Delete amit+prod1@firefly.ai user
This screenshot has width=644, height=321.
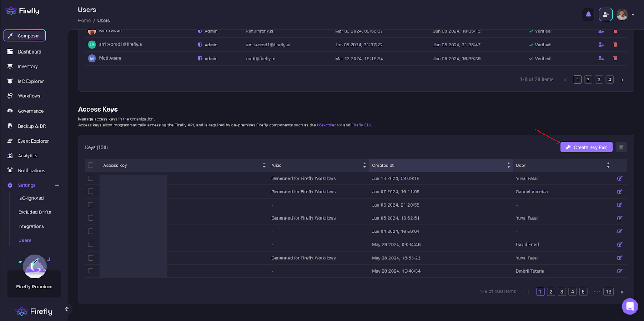pos(615,45)
